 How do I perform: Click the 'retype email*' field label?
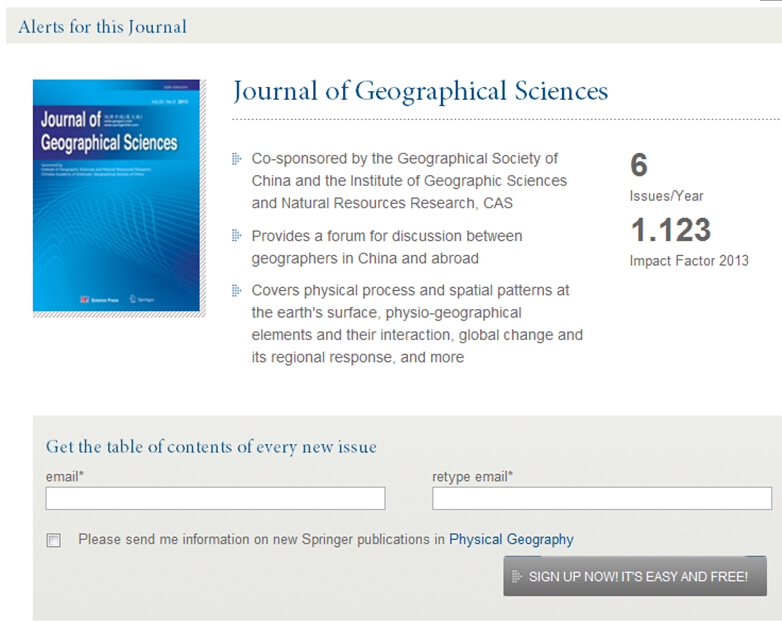click(472, 477)
